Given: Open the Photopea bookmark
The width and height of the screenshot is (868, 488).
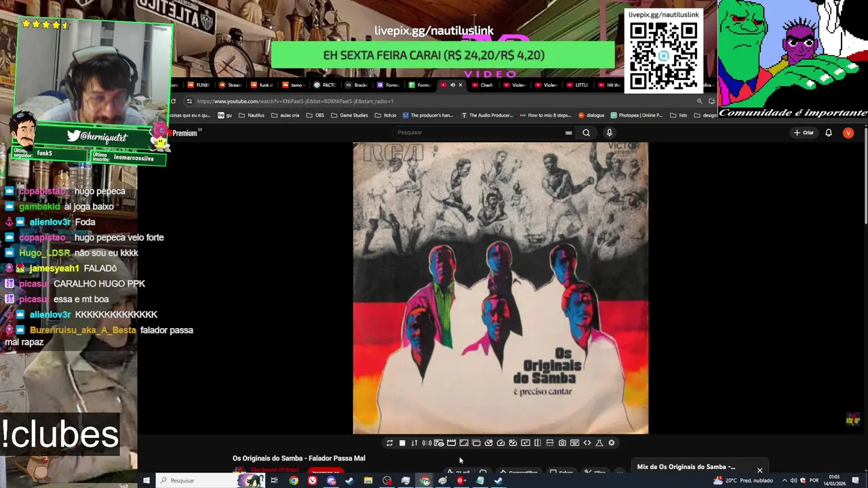Looking at the screenshot, I should point(637,115).
